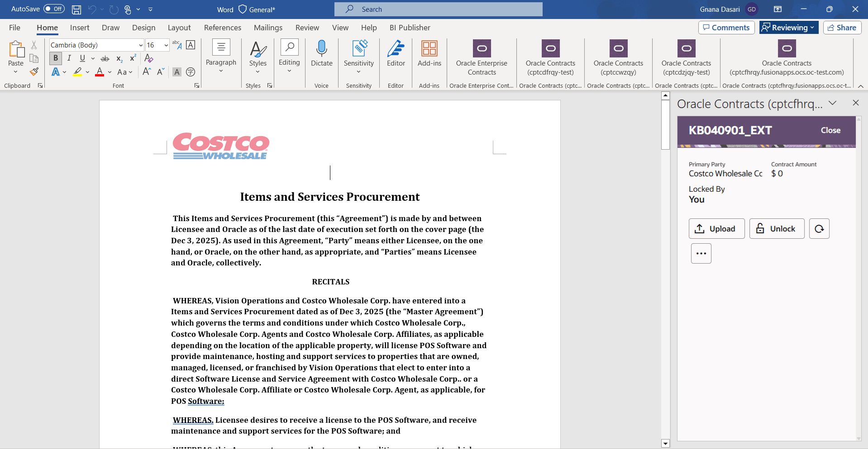Collapse the ribbon
Image resolution: width=868 pixels, height=449 pixels.
click(861, 86)
